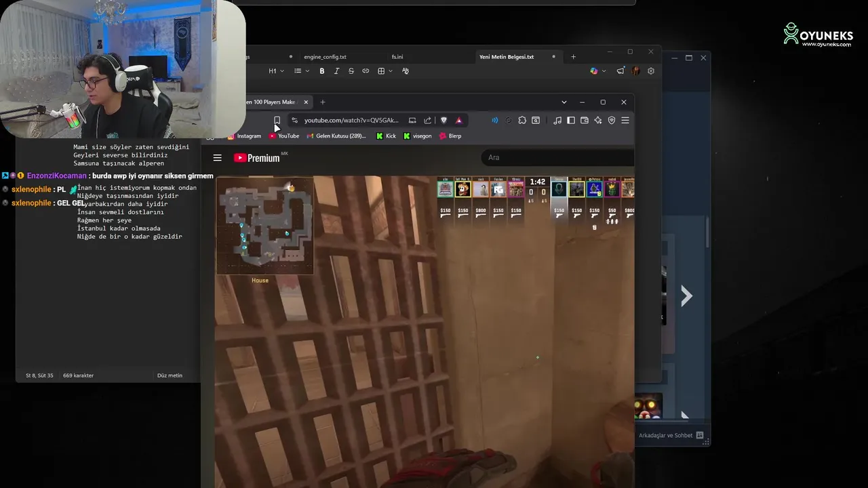Clear formatting in Notepad toolbar
Viewport: 868px width, 488px height.
pyautogui.click(x=406, y=71)
